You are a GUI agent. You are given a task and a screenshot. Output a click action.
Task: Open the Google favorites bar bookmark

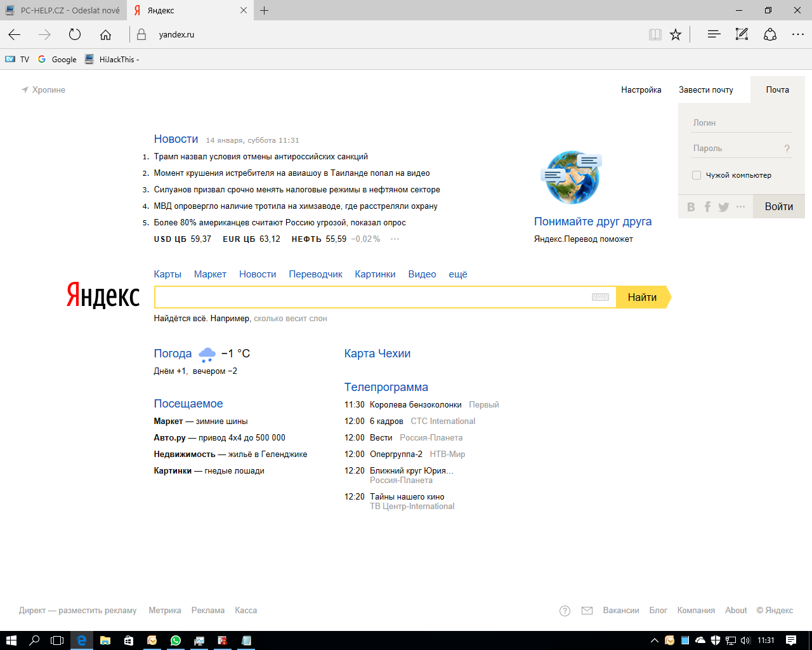(x=57, y=59)
